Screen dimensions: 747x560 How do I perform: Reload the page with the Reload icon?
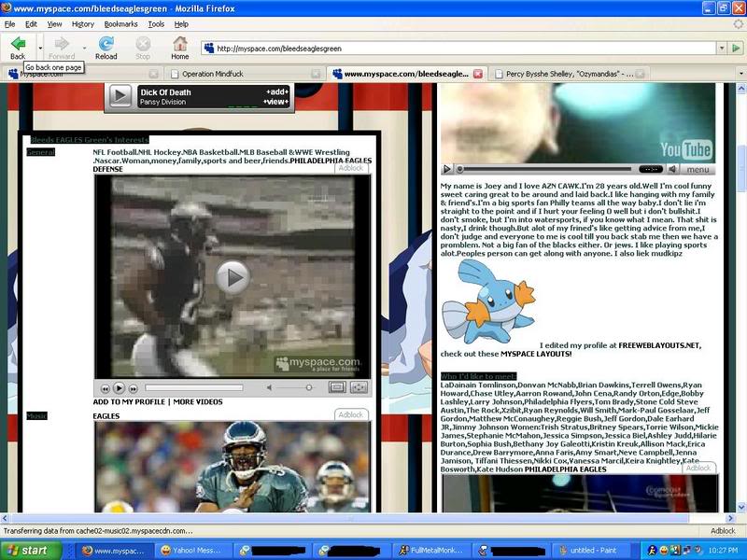point(106,48)
